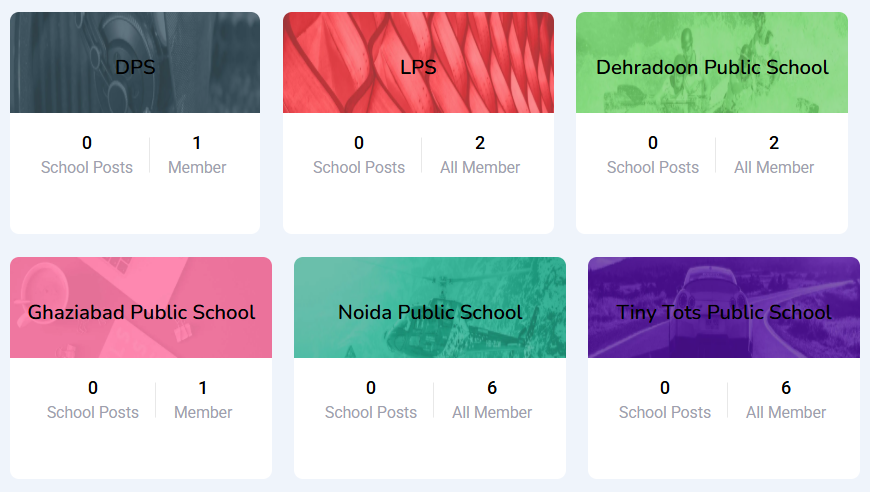
Task: View Tiny Tots All Member count
Action: 786,400
